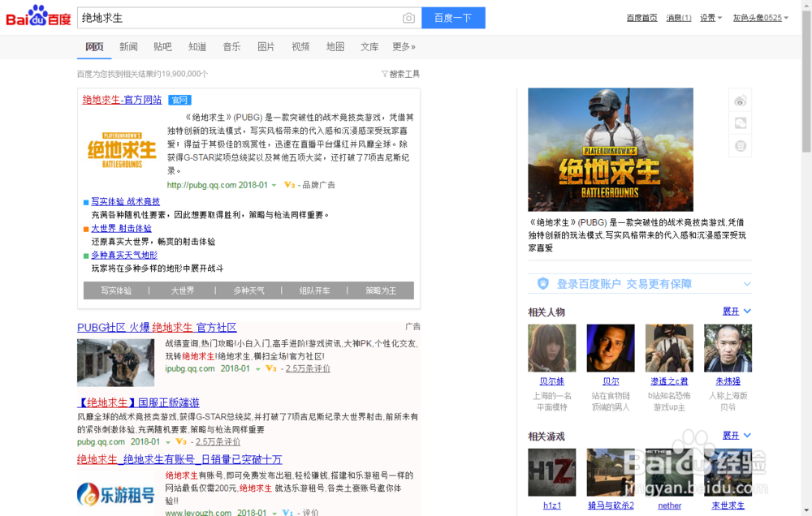
Task: Click the PUBG社区 snow soldier thumbnail
Action: point(115,363)
